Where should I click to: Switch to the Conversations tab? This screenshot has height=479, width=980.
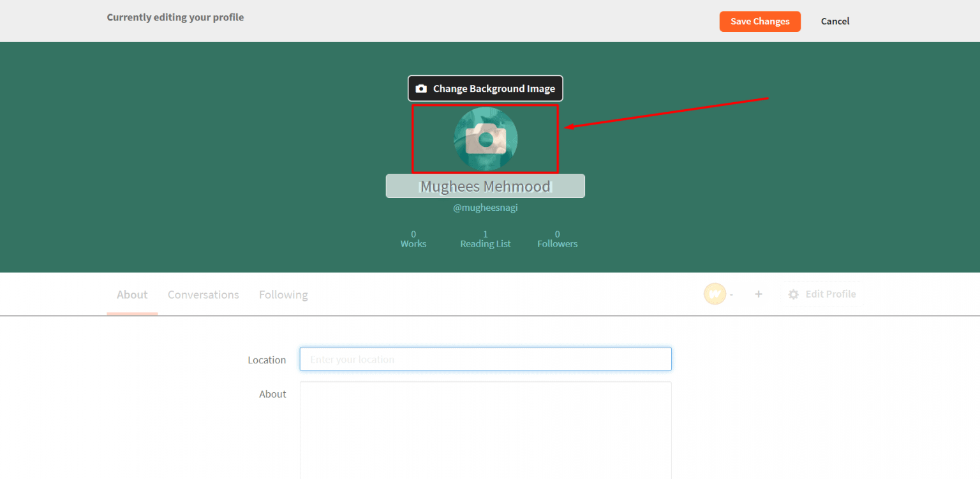point(203,294)
